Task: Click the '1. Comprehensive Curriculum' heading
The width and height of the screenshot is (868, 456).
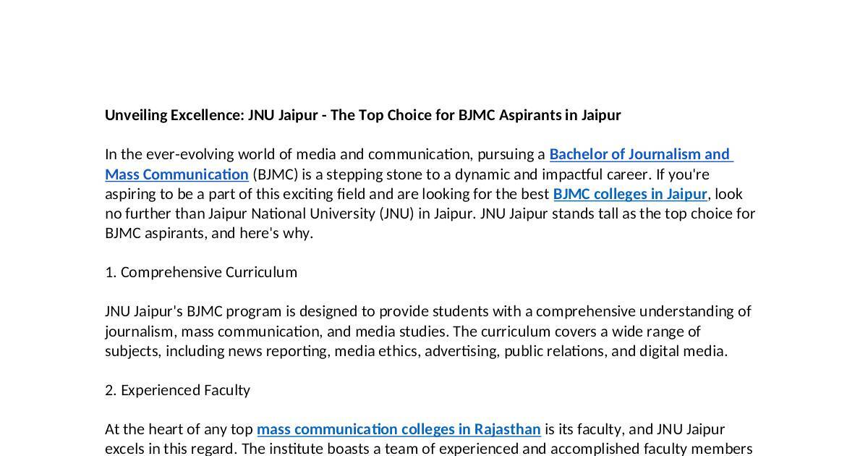Action: click(x=201, y=272)
